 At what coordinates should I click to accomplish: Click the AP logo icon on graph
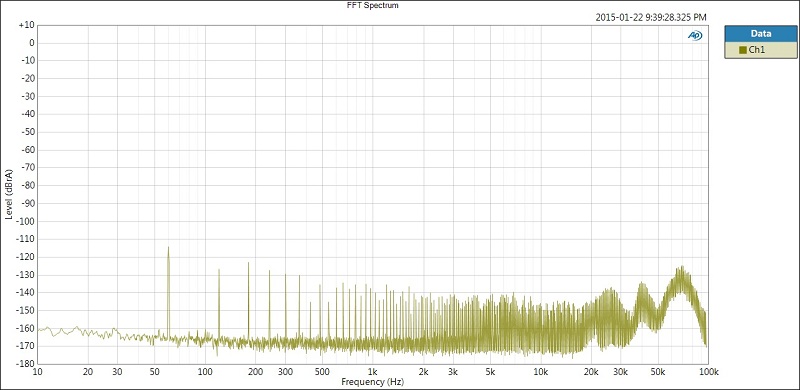pyautogui.click(x=694, y=35)
